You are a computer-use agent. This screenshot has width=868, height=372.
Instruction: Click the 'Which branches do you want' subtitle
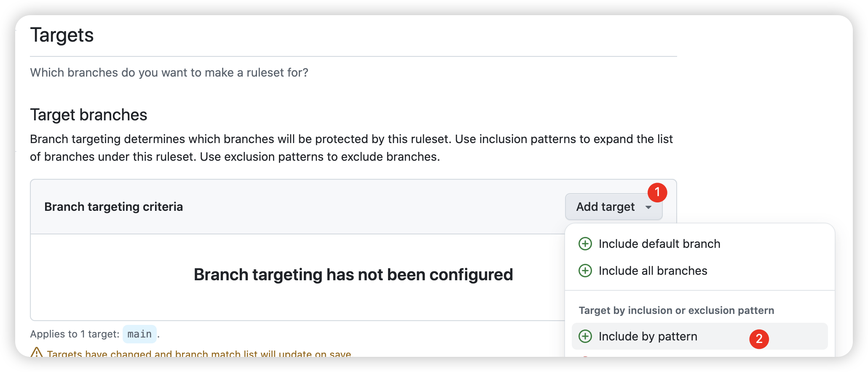169,72
